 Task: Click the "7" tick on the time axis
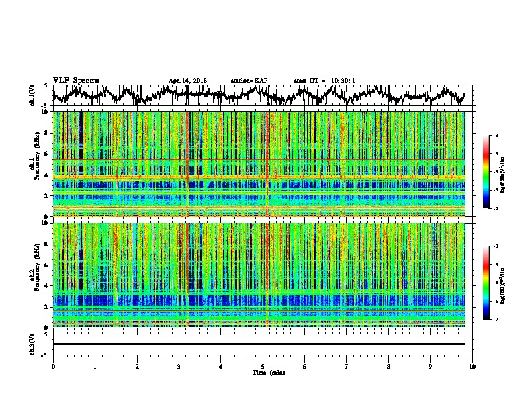[347, 367]
